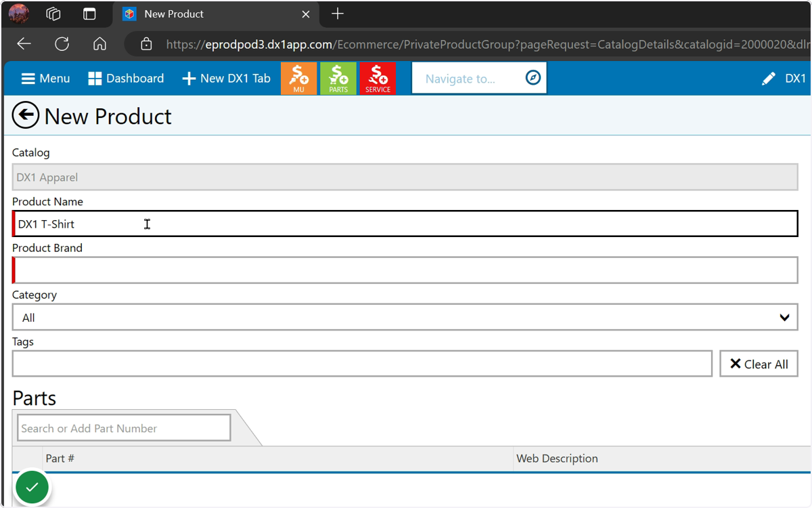
Task: Click the compass icon in Navigate to
Action: point(533,78)
